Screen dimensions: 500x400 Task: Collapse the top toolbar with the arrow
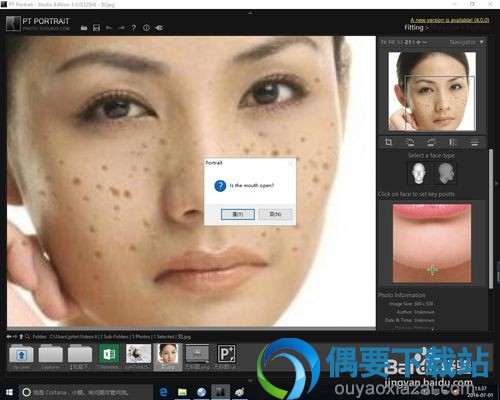pyautogui.click(x=250, y=13)
